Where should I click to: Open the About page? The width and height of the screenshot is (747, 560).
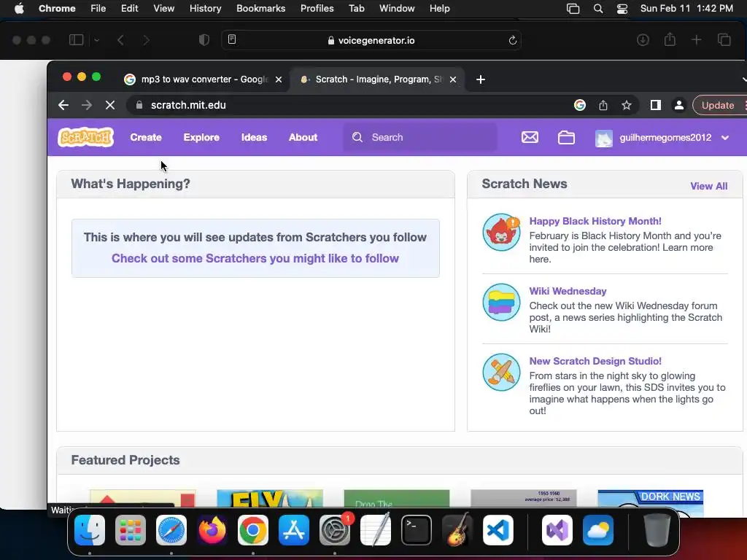click(x=303, y=137)
